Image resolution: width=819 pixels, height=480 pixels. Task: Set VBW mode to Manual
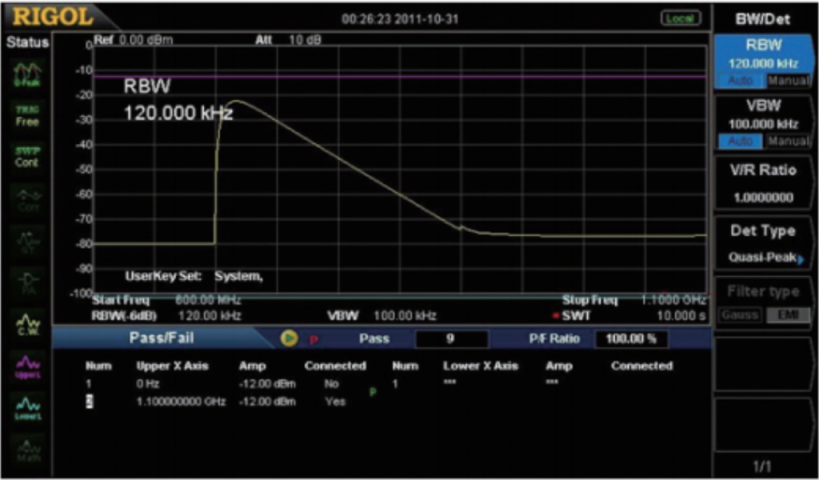[x=788, y=141]
